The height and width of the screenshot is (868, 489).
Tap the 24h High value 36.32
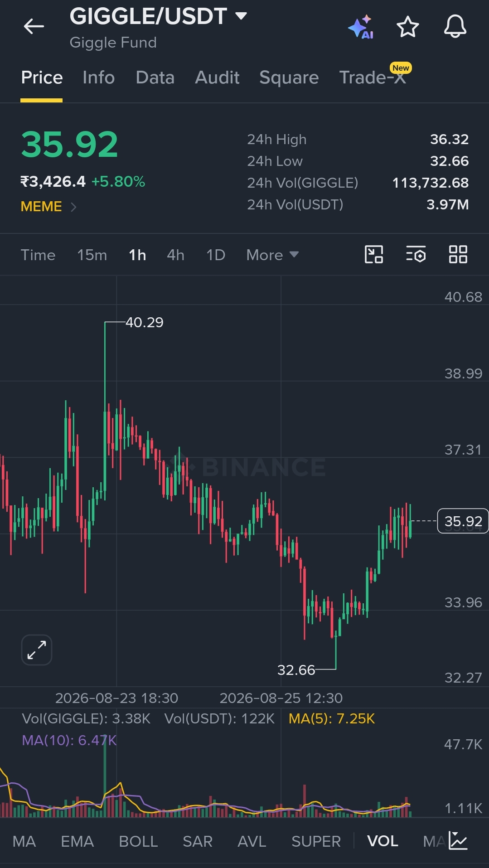tap(449, 139)
